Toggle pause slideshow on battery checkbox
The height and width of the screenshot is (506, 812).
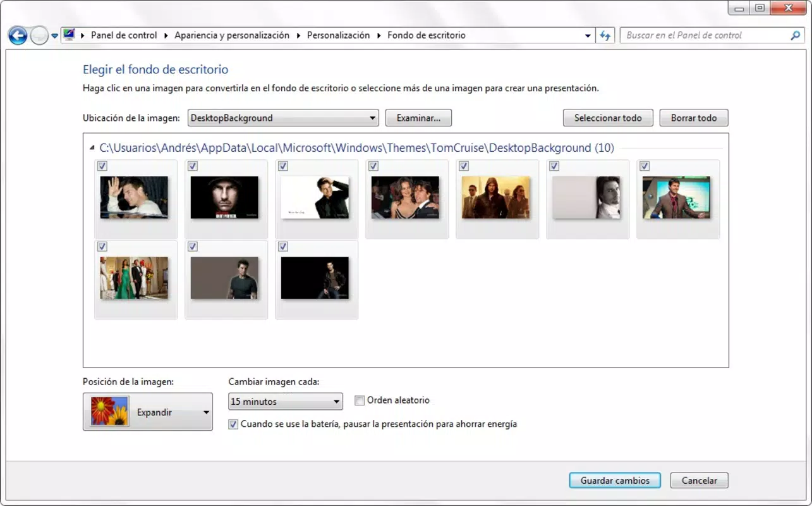coord(233,424)
